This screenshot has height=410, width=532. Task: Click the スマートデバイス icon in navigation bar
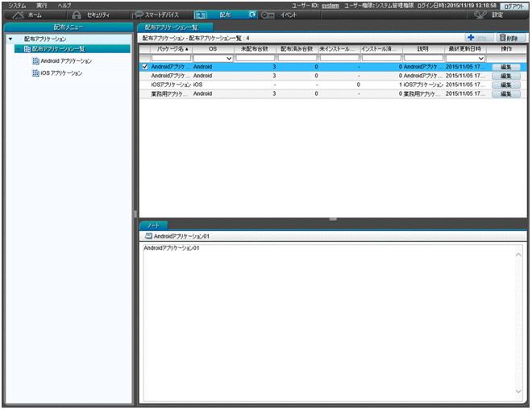(139, 14)
